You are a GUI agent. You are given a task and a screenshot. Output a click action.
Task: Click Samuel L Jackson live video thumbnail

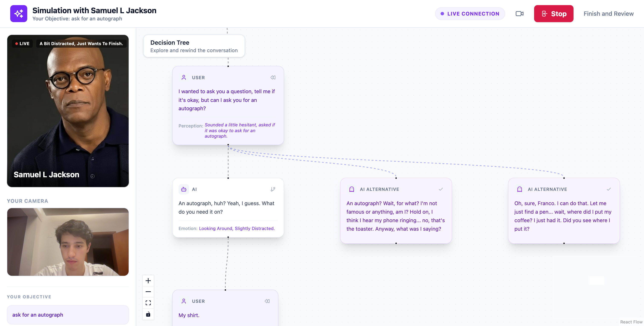click(x=68, y=111)
